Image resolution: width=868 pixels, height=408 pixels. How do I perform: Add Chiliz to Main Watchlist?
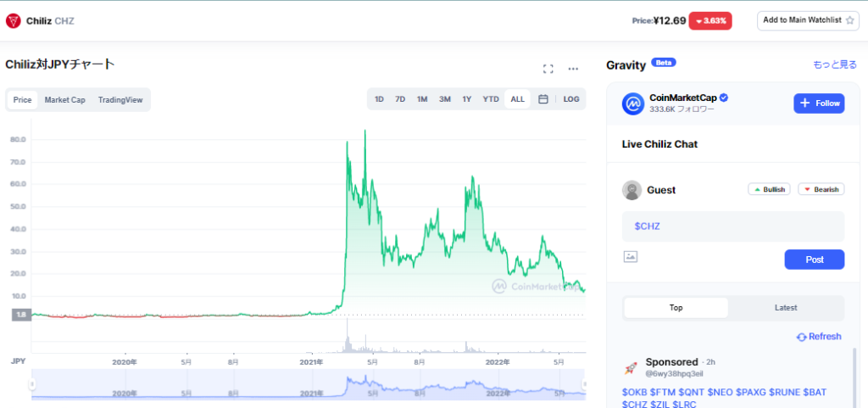(808, 20)
